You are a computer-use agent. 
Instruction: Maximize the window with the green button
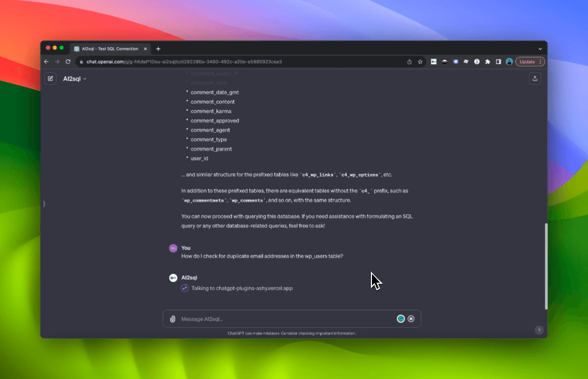[x=62, y=48]
